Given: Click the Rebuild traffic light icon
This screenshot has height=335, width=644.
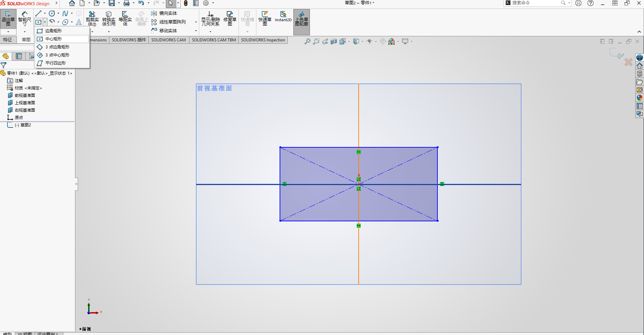Looking at the screenshot, I should (186, 3).
